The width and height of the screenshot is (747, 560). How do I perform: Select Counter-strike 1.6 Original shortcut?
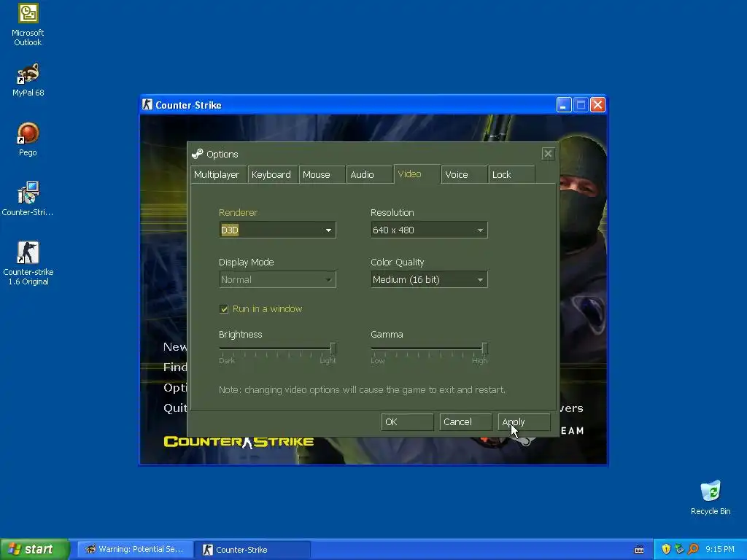tap(28, 263)
